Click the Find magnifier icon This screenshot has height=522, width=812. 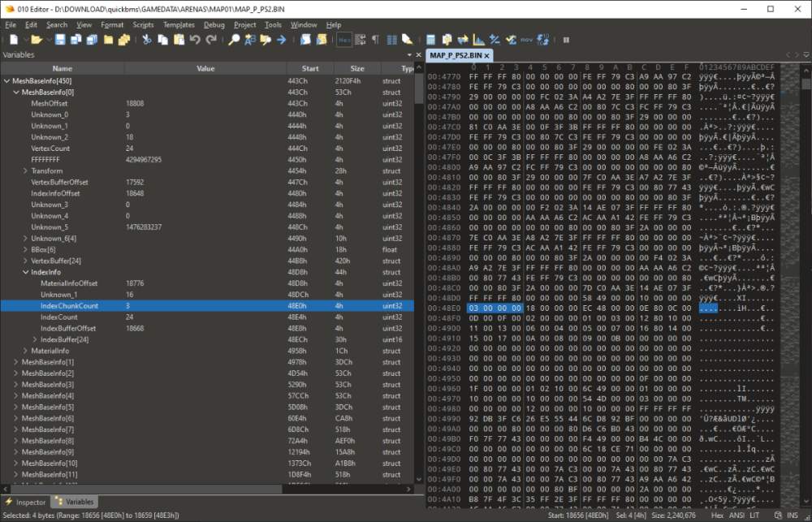tap(234, 39)
